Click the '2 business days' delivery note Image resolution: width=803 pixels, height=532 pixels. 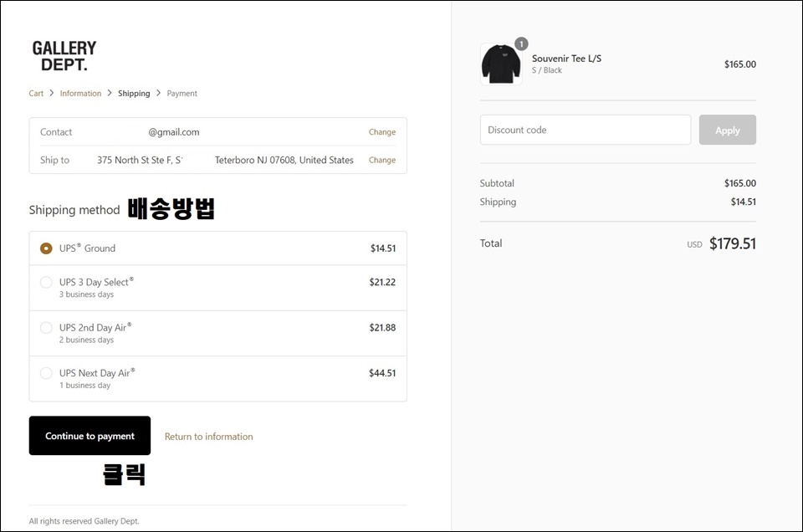86,340
